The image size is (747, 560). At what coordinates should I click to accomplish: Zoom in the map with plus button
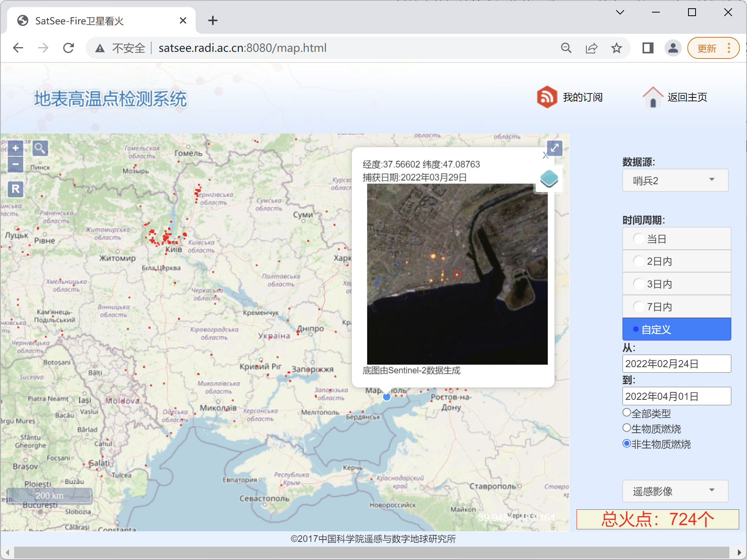(15, 148)
